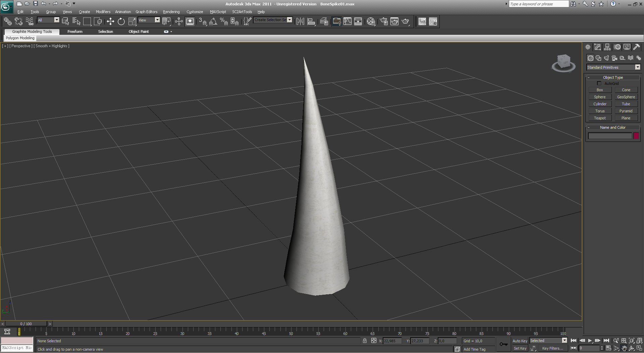Click the Teapot primitive button

pyautogui.click(x=600, y=118)
